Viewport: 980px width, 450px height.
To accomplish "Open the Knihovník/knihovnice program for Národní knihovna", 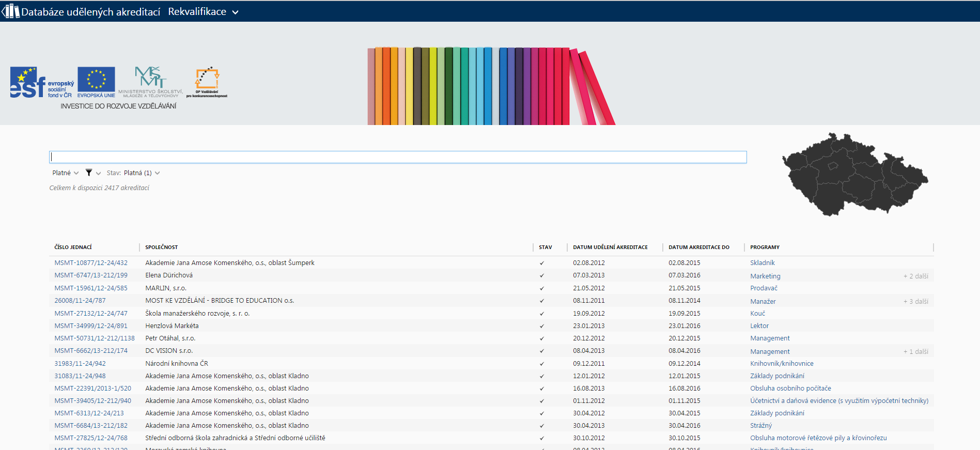I will click(x=782, y=364).
